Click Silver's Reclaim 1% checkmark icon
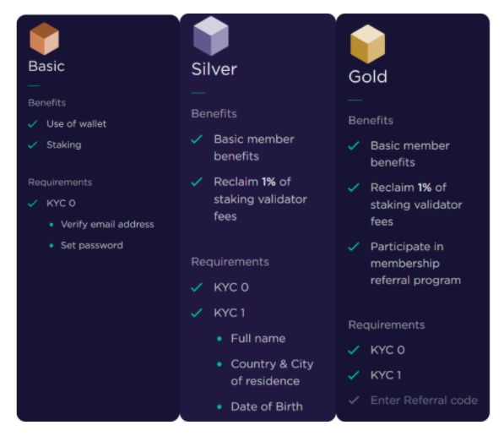 click(197, 182)
